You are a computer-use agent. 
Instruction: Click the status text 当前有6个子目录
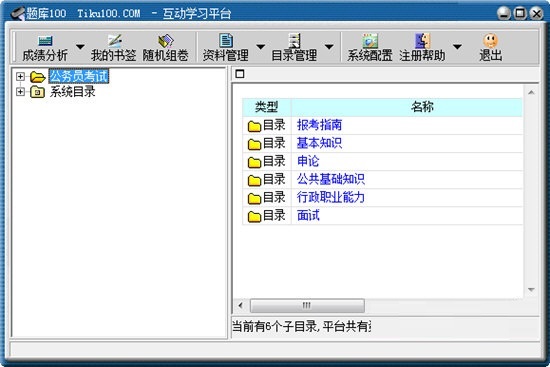tap(275, 327)
